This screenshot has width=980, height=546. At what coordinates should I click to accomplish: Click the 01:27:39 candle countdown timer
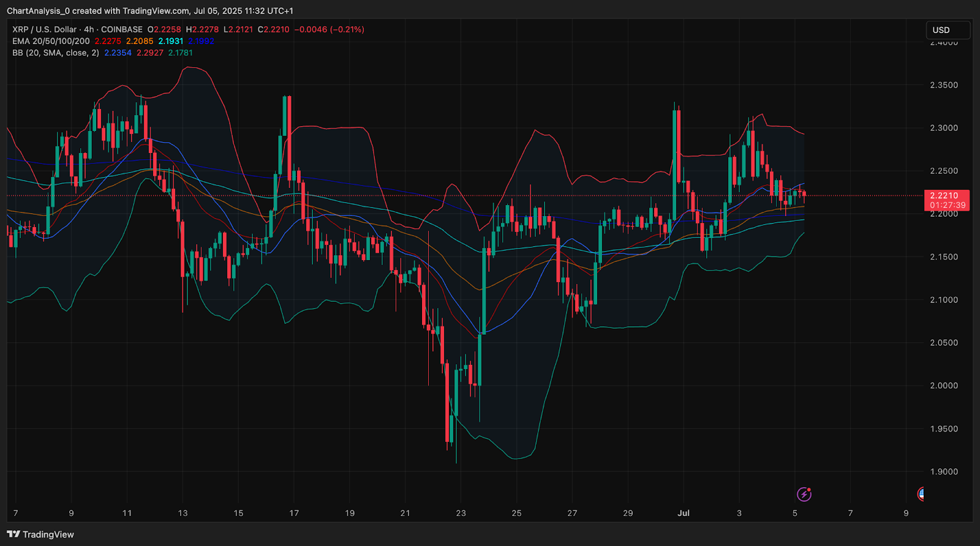pos(947,206)
